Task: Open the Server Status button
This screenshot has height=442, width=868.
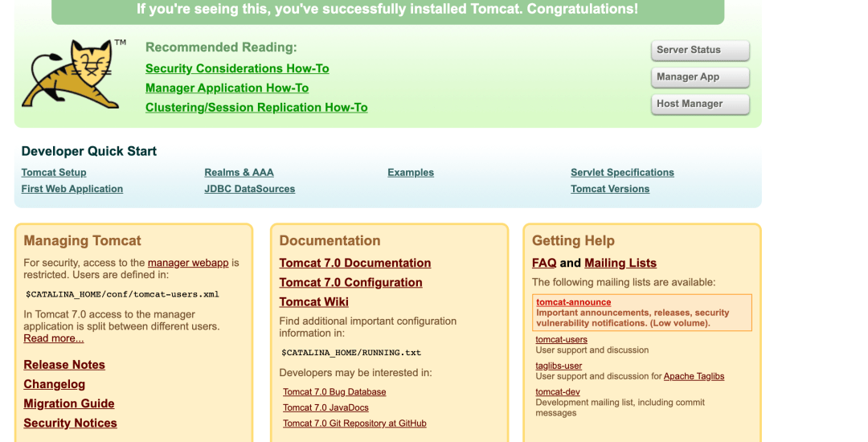Action: coord(700,51)
